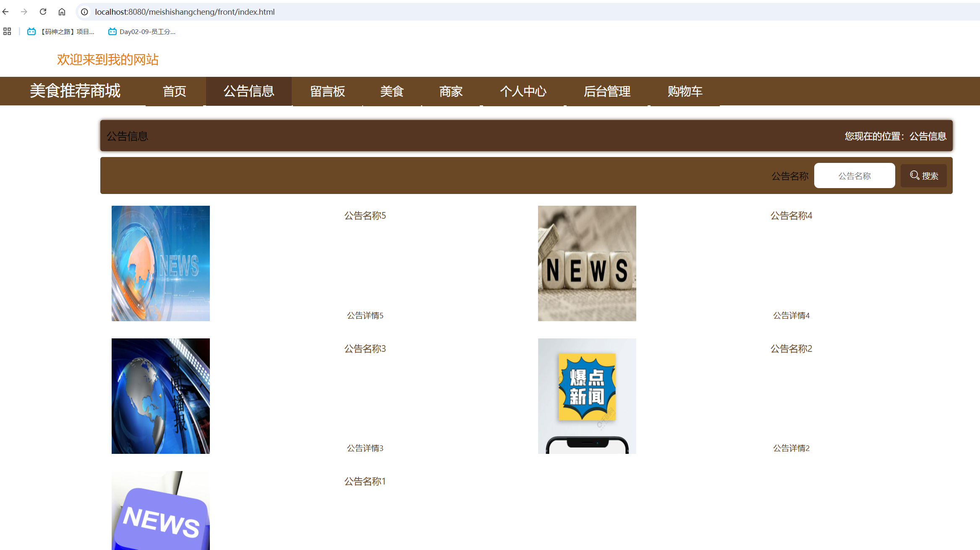Open 个人中心 in the navigation bar
980x550 pixels.
point(523,91)
